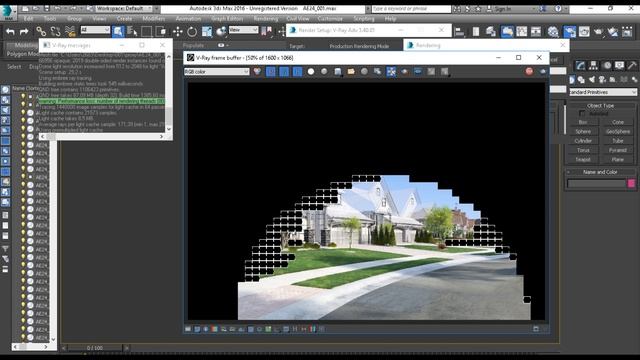Viewport: 640px width, 360px height.
Task: Toggle Track Mouse icon in frame buffer
Action: pyautogui.click(x=391, y=72)
